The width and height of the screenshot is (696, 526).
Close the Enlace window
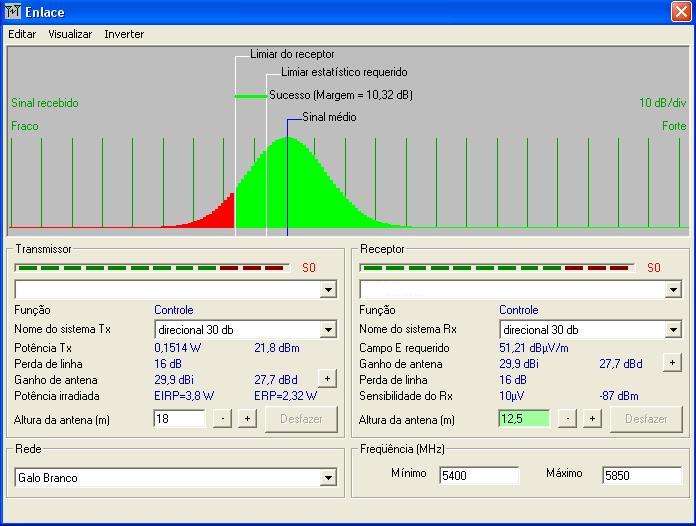(681, 11)
